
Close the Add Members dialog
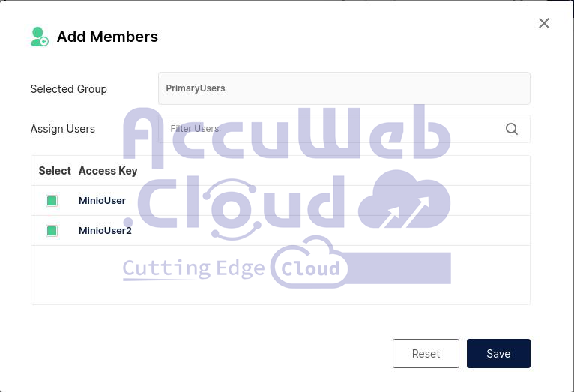tap(544, 23)
